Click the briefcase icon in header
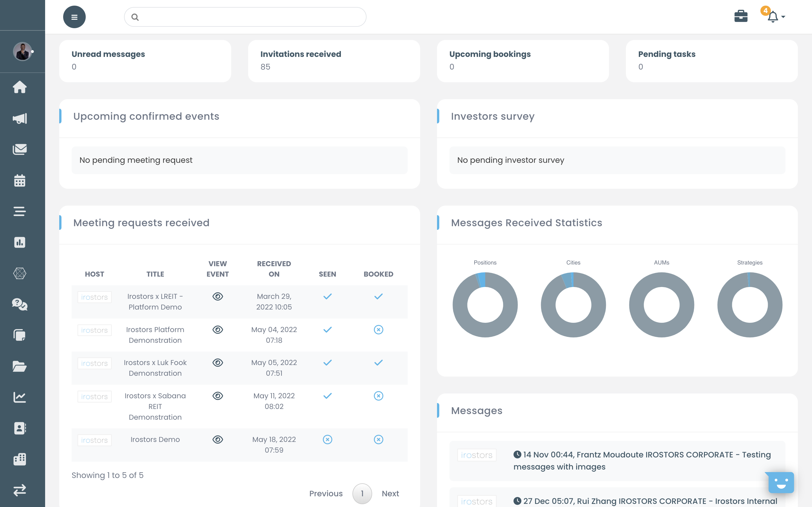The width and height of the screenshot is (812, 507). coord(741,16)
